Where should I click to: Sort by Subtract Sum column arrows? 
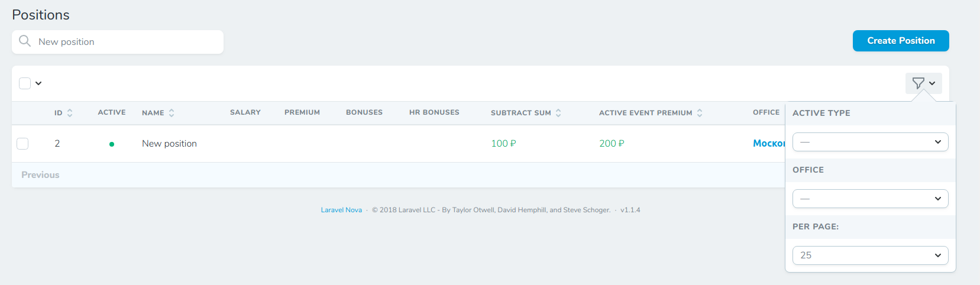[558, 113]
